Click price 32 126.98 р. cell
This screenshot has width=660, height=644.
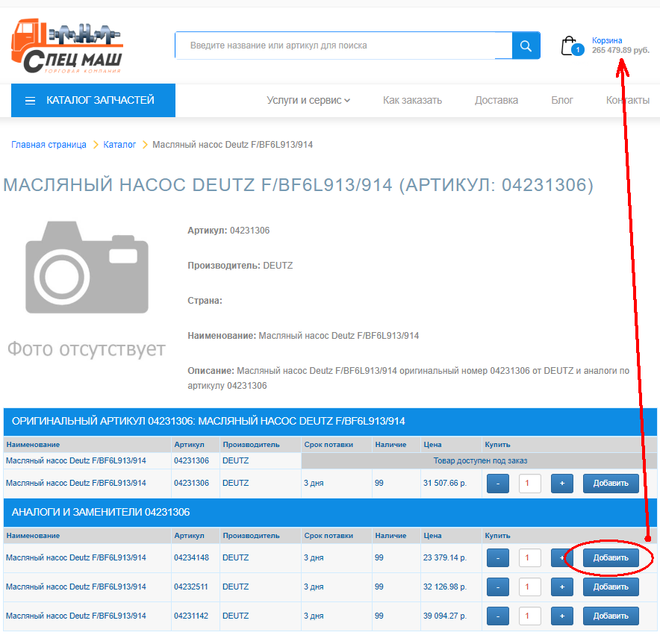click(451, 587)
